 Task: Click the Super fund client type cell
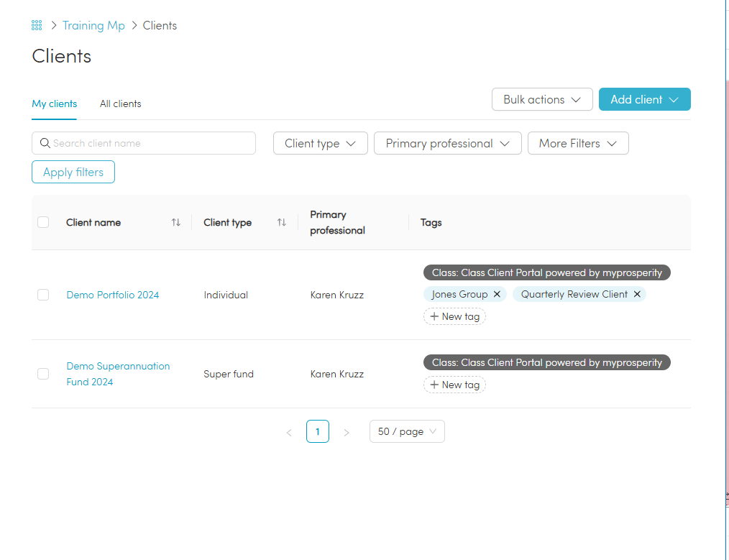click(x=229, y=374)
